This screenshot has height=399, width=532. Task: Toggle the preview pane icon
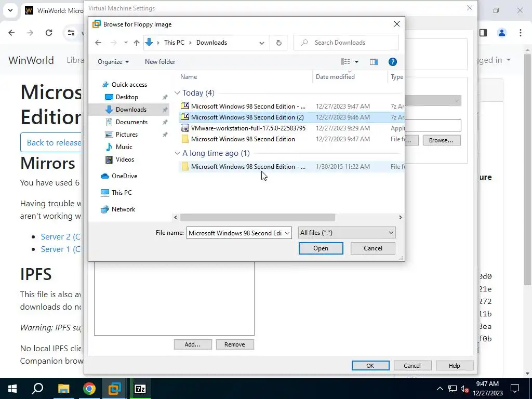click(374, 62)
